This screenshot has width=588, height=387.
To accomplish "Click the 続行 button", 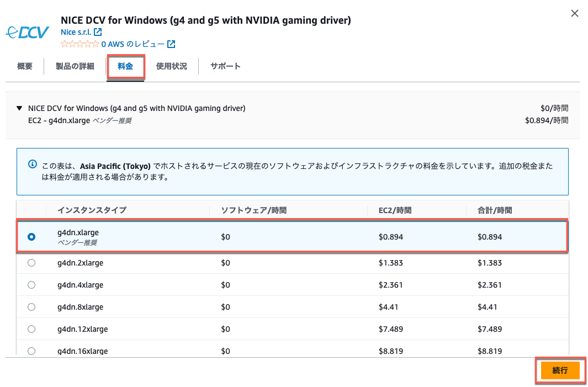I will [x=560, y=370].
